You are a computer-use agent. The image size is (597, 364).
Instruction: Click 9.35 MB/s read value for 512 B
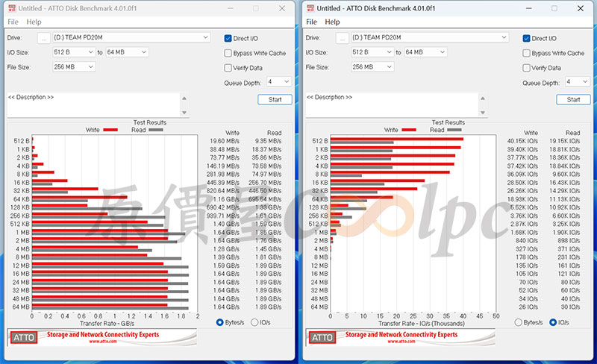tap(268, 141)
